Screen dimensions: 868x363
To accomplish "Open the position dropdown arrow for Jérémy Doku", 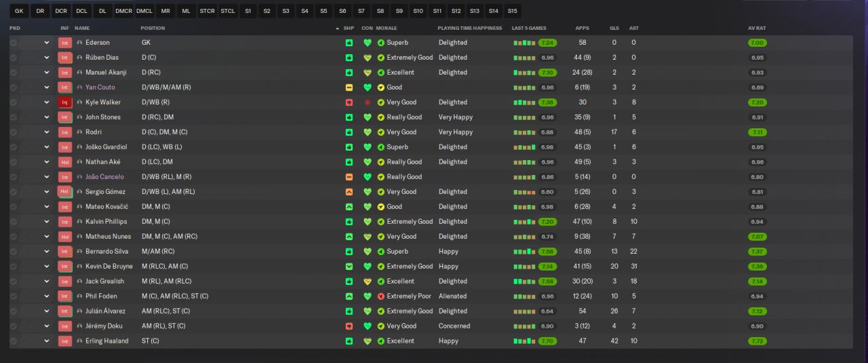I will pos(47,326).
